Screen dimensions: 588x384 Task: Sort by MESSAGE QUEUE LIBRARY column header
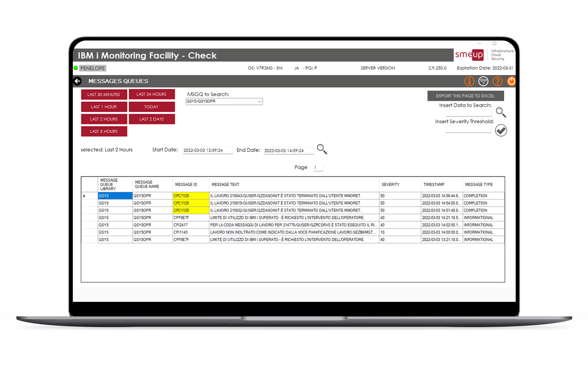click(x=115, y=184)
